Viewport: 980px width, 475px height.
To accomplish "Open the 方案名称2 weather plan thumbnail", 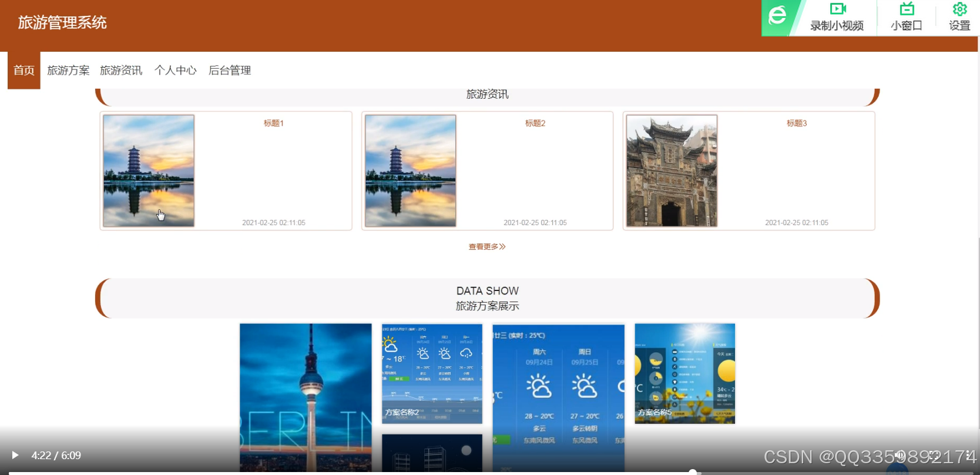I will pyautogui.click(x=432, y=373).
